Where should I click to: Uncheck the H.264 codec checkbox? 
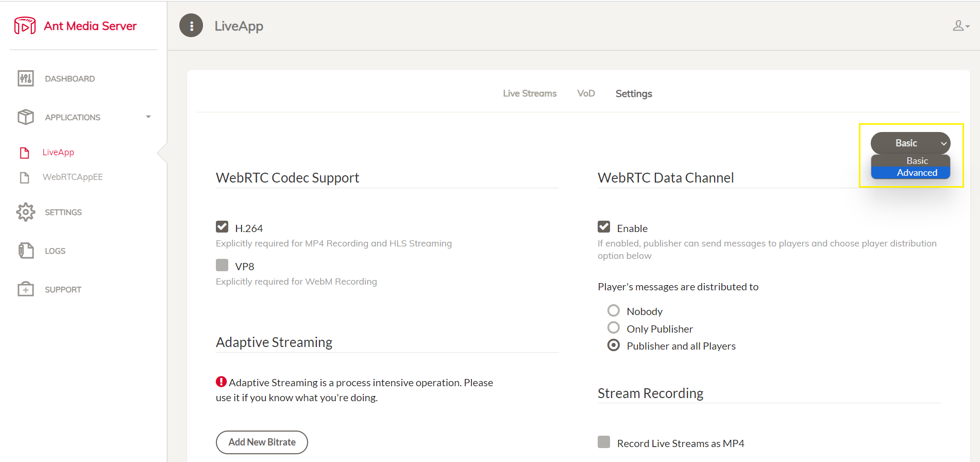(222, 227)
